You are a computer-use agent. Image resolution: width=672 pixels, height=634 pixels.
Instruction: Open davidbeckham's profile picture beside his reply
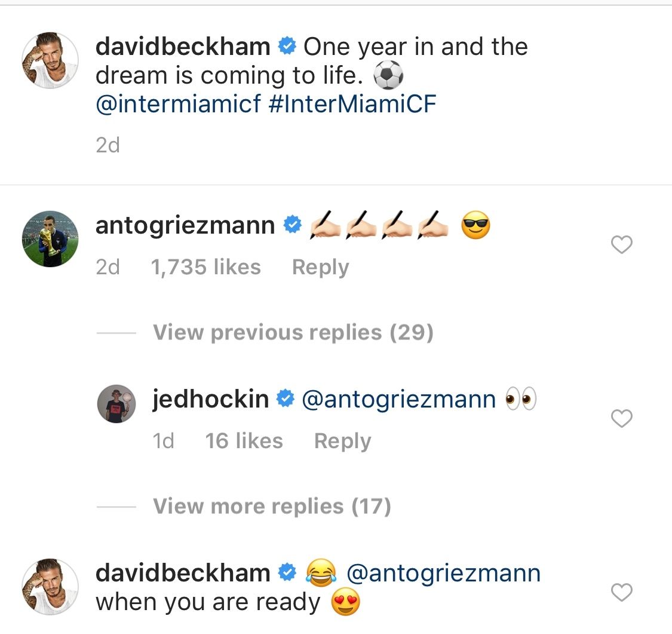(50, 586)
